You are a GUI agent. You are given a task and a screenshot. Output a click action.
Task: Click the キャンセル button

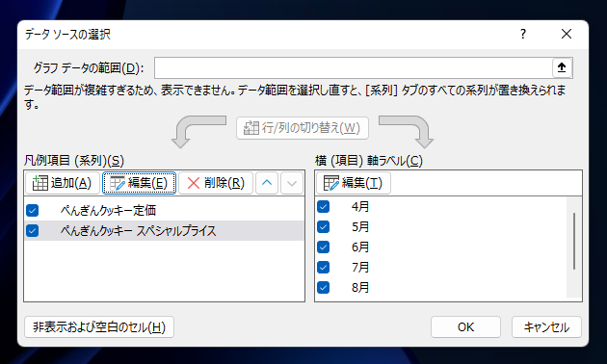(x=546, y=327)
